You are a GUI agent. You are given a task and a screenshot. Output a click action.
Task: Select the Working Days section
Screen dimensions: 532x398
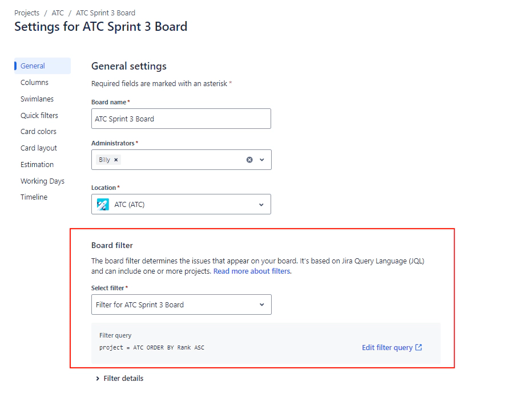[42, 181]
